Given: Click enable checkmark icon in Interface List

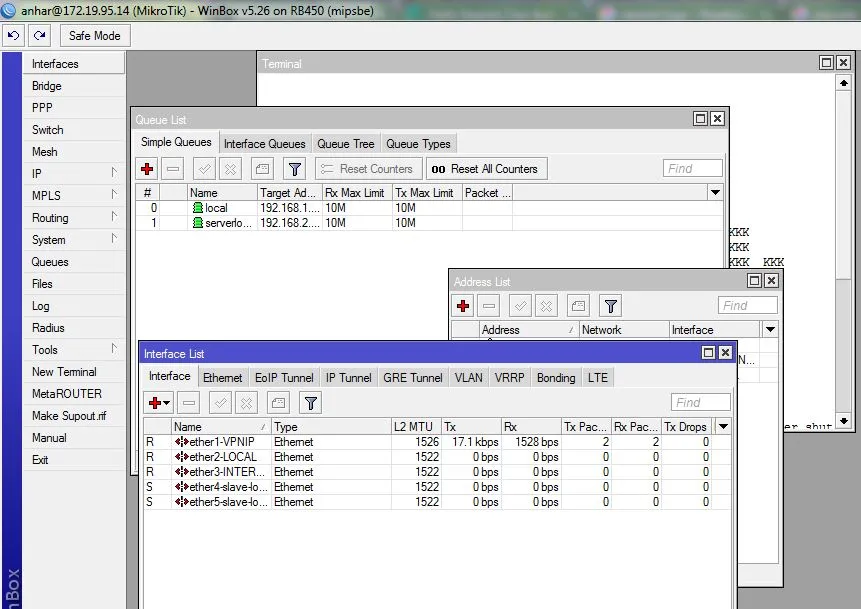Looking at the screenshot, I should pos(220,403).
